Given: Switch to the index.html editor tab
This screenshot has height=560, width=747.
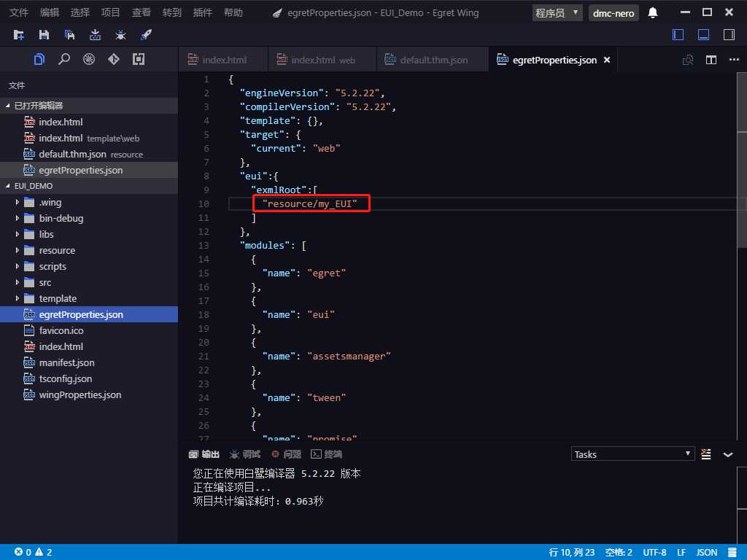Looking at the screenshot, I should [223, 60].
